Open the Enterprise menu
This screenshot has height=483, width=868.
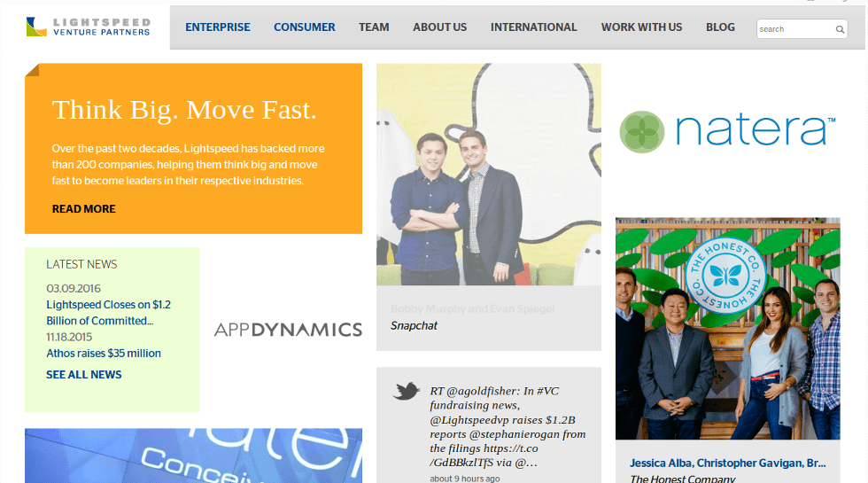click(x=218, y=27)
